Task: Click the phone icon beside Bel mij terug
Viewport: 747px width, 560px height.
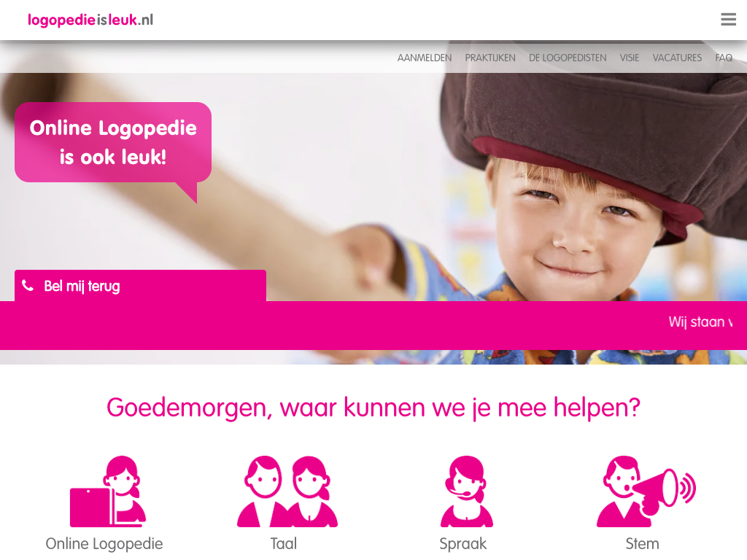Action: [28, 286]
